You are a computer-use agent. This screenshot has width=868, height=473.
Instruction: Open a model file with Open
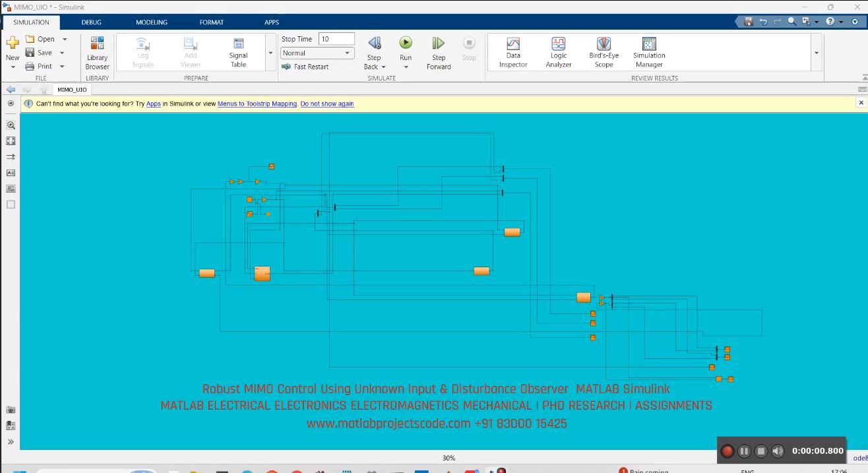40,40
